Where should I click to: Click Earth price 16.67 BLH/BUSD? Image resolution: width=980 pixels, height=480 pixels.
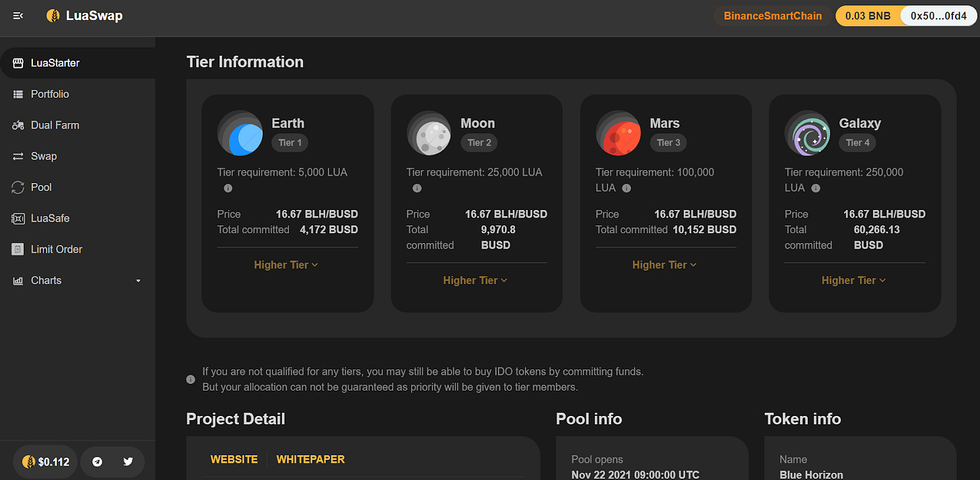pos(317,214)
